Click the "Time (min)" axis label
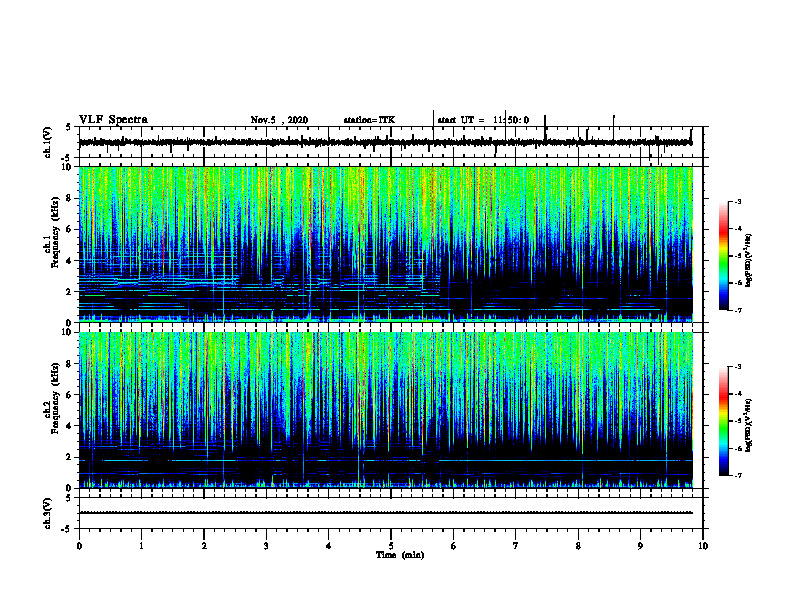Screen dimensions: 792x612 (400, 555)
